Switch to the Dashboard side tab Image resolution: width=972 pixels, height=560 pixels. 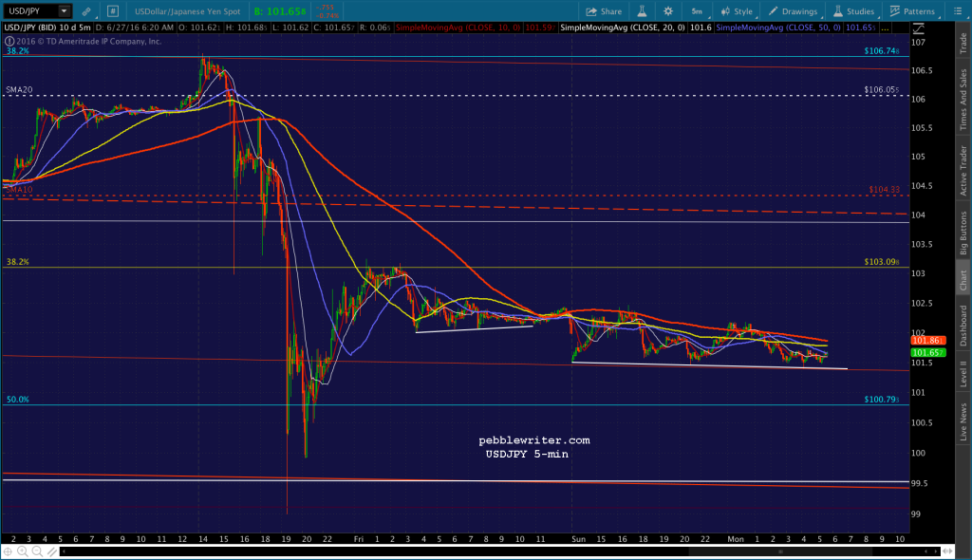pyautogui.click(x=963, y=326)
